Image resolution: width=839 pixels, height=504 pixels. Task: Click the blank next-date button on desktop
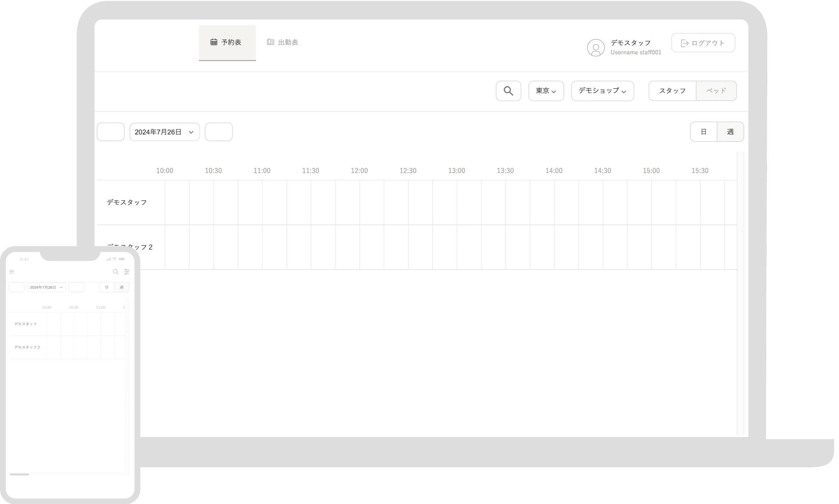[x=219, y=132]
